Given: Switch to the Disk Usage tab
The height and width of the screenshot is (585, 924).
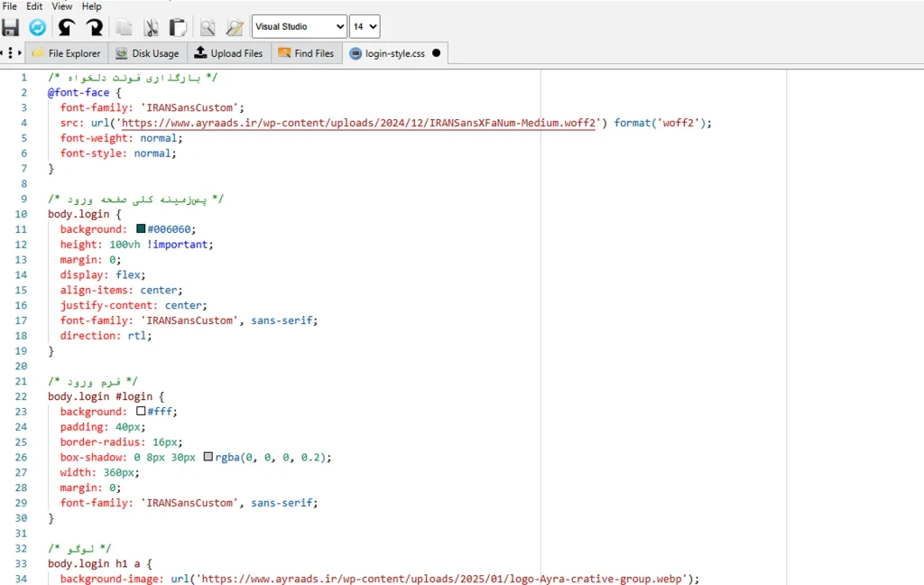Looking at the screenshot, I should tap(148, 53).
